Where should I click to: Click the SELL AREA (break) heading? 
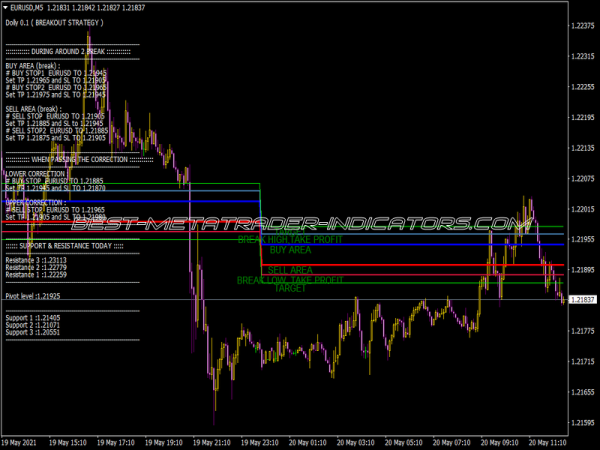point(33,108)
